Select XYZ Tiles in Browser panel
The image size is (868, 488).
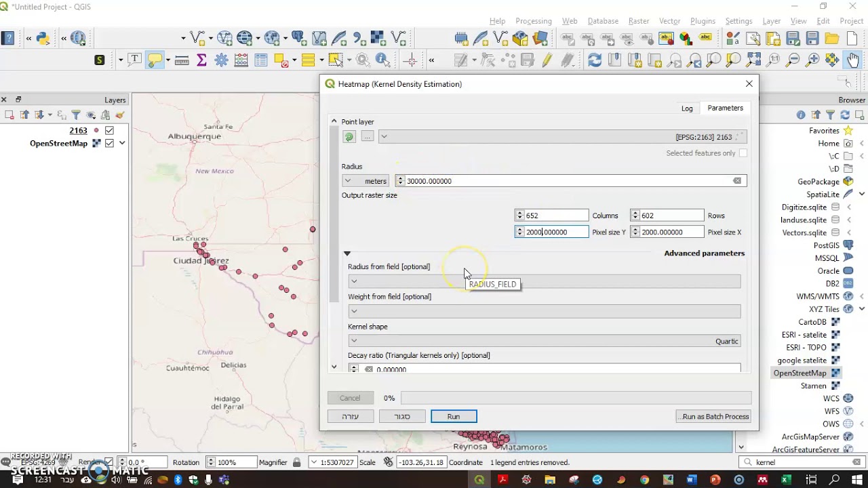[x=824, y=309]
